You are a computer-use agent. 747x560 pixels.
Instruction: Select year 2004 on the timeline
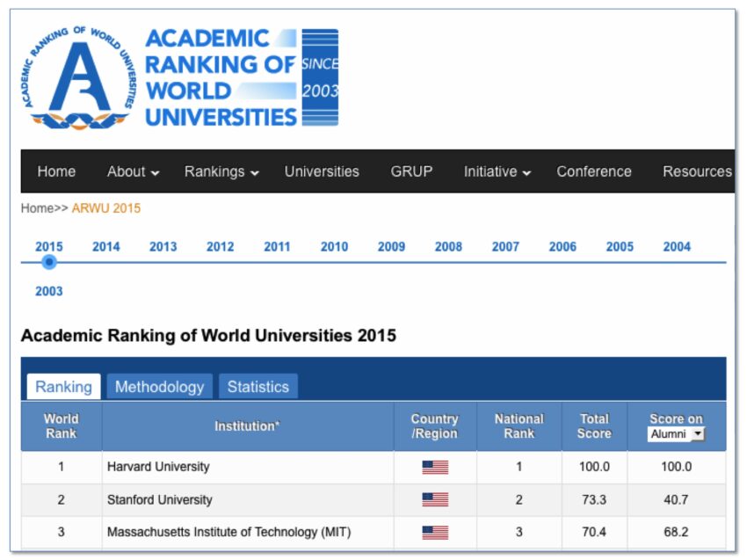click(x=677, y=247)
